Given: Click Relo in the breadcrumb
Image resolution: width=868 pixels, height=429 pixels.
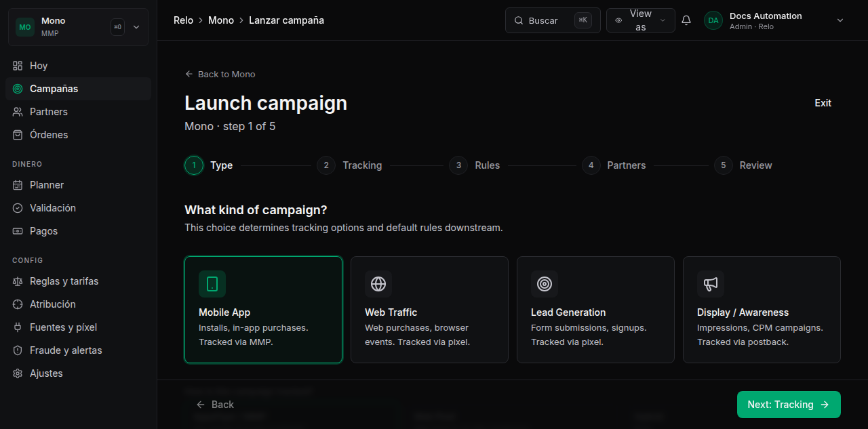Looking at the screenshot, I should tap(183, 20).
